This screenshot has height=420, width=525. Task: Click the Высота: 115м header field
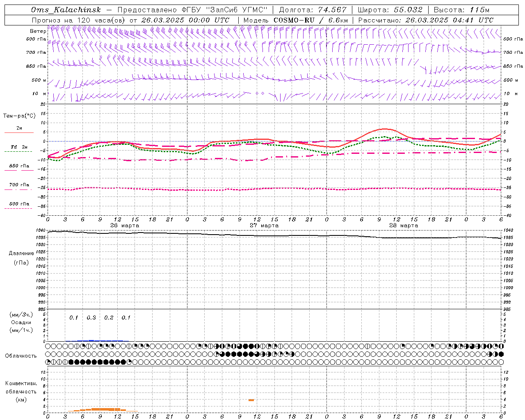pyautogui.click(x=461, y=10)
